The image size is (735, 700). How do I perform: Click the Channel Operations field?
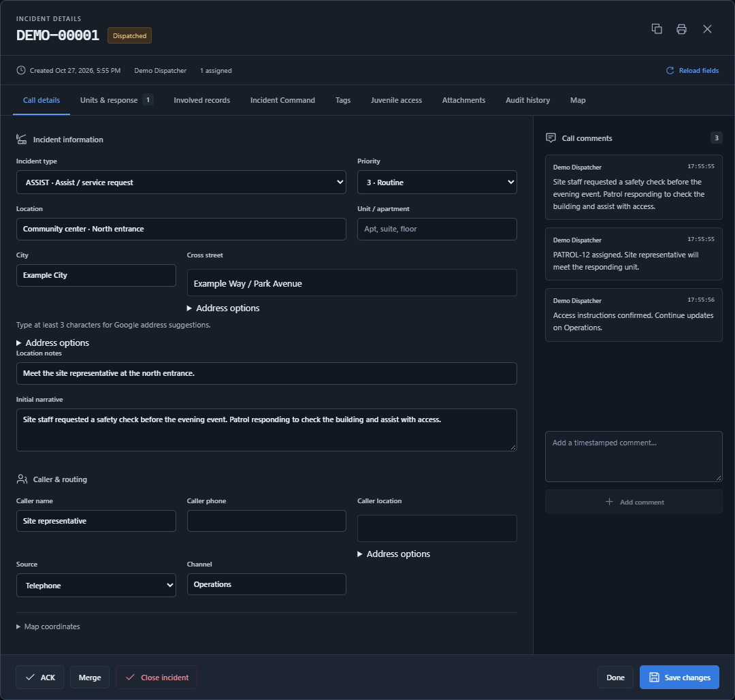(x=266, y=584)
